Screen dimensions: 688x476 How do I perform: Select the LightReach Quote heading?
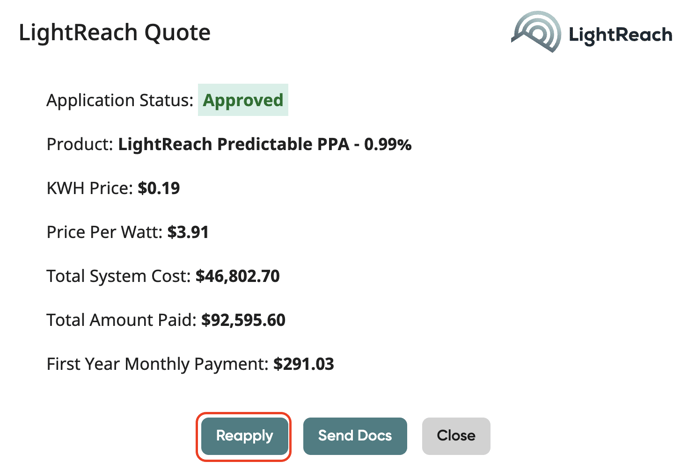pos(115,32)
